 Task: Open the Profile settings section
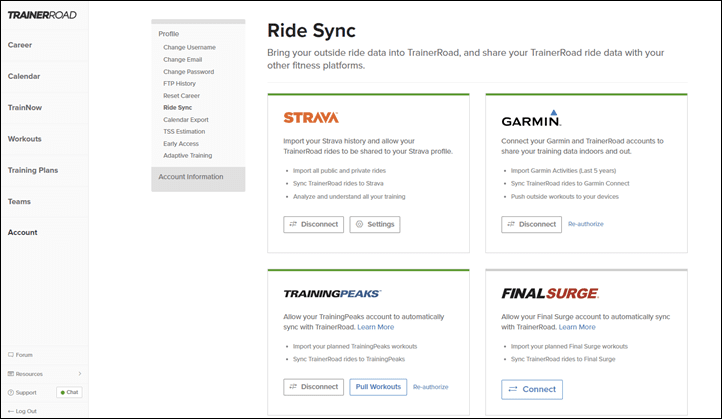point(169,34)
